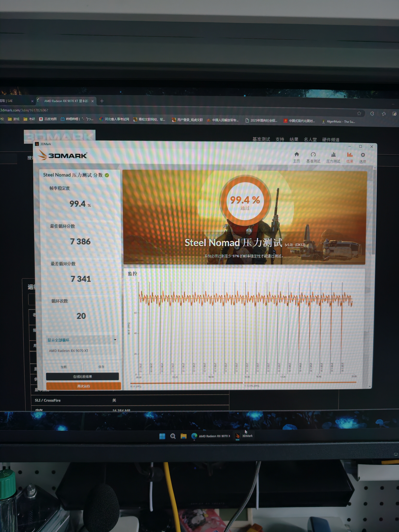Open 压力测试 stress tests in 3DMark app
This screenshot has height=532, width=399.
click(x=333, y=158)
